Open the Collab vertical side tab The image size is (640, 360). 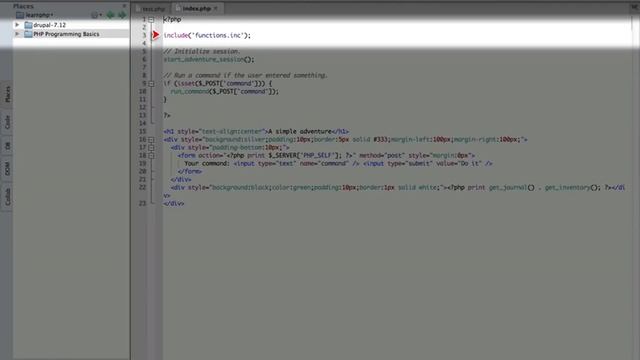pyautogui.click(x=7, y=197)
